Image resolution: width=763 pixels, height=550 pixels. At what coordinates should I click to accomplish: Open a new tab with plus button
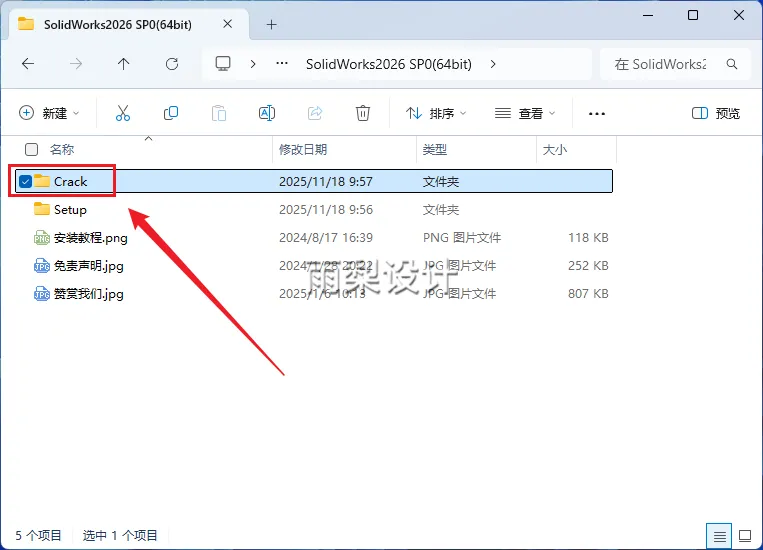pos(272,24)
